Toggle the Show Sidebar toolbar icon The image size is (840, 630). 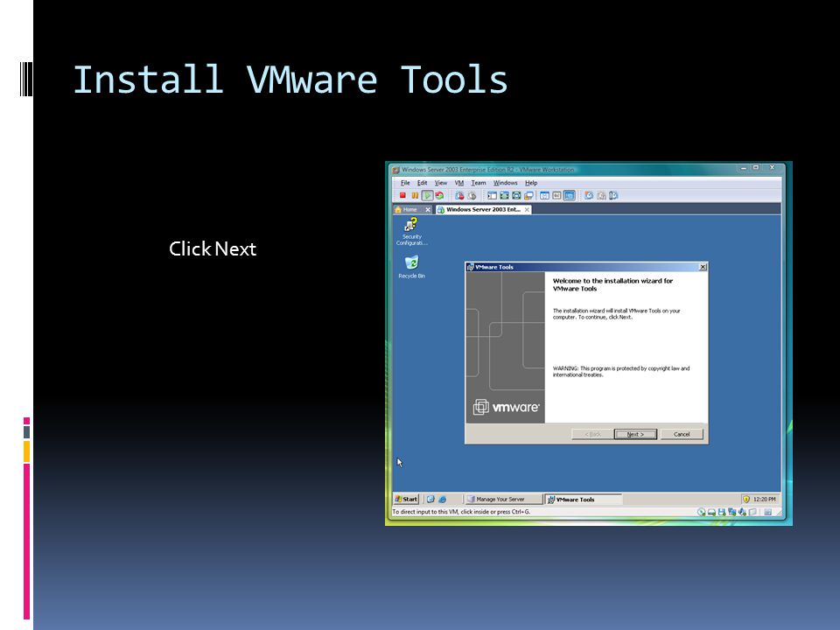492,195
